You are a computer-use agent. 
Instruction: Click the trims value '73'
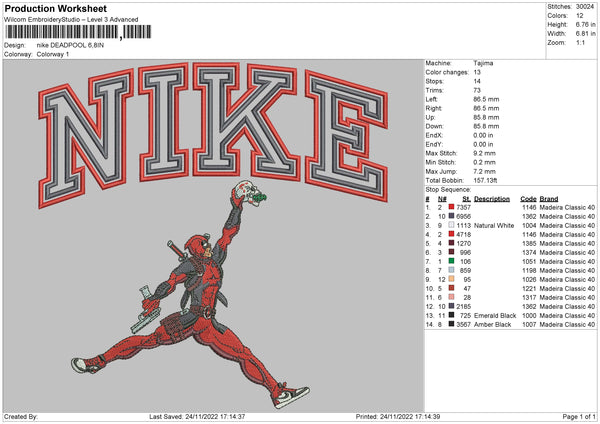[x=477, y=90]
